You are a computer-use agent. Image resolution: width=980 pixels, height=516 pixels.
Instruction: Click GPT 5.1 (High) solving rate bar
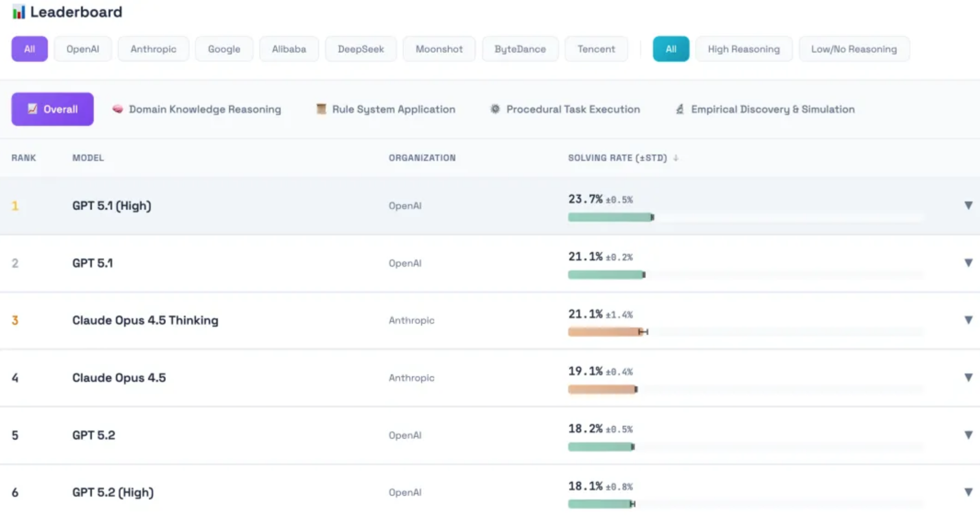tap(610, 217)
